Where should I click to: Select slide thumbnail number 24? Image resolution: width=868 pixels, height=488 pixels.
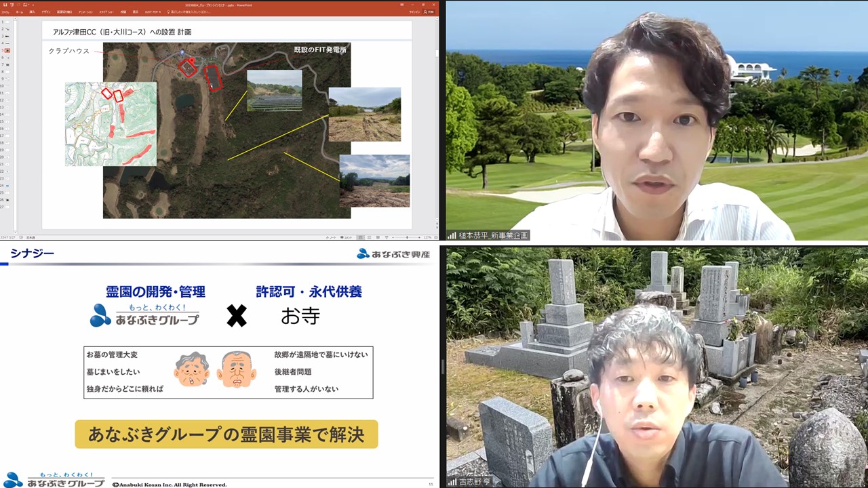(x=7, y=186)
